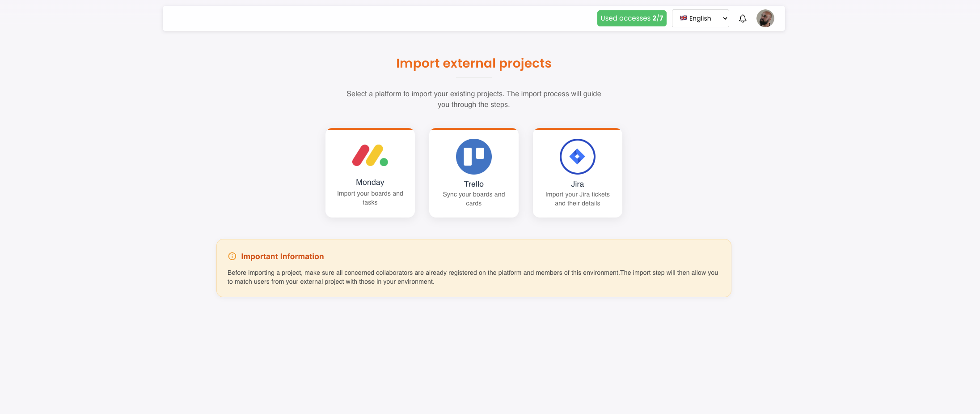Click the Trello logo icon
This screenshot has height=414, width=980.
click(473, 157)
